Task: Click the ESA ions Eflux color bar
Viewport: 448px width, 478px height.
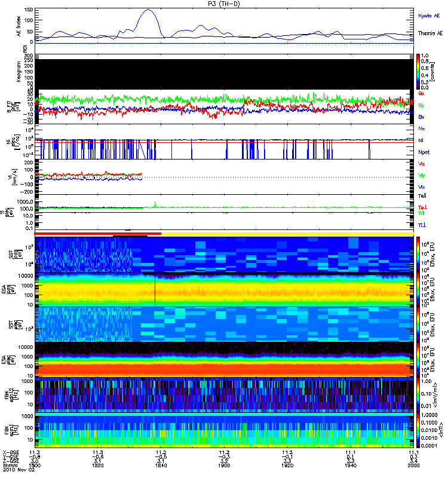Action: coord(418,290)
